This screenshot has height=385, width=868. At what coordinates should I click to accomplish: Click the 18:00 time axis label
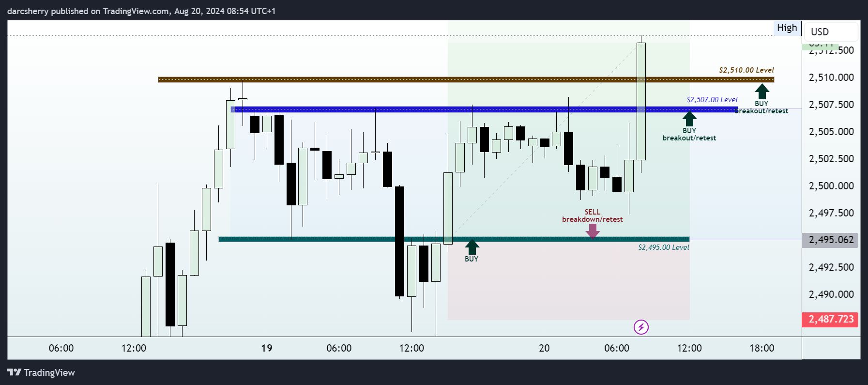[761, 348]
